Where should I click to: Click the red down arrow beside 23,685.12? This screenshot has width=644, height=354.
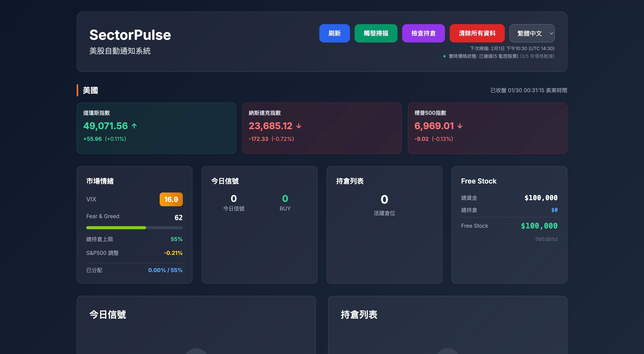point(298,126)
